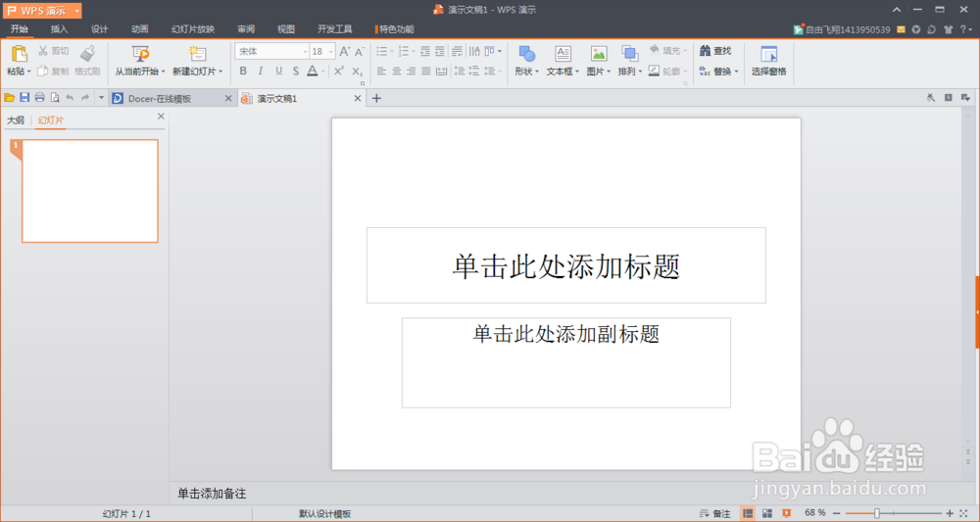Click the Text Box icon
The width and height of the screenshot is (980, 522).
click(563, 54)
